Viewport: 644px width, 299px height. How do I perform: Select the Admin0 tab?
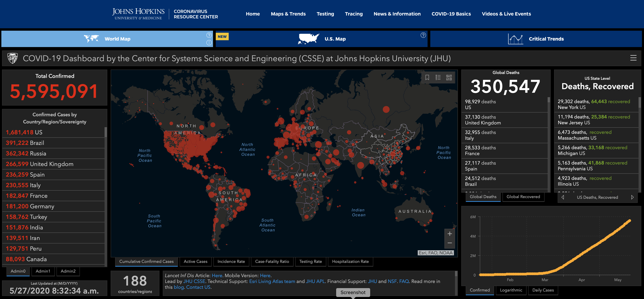tap(18, 271)
